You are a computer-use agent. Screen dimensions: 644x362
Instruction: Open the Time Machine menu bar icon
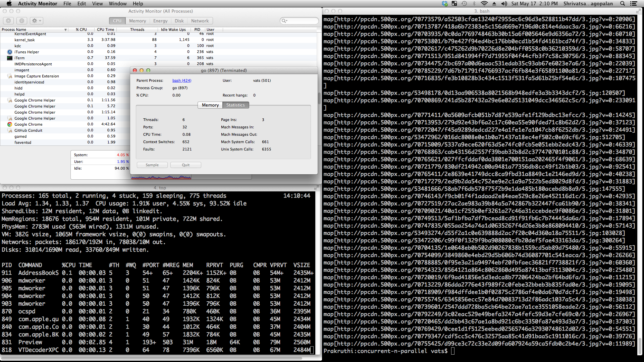point(464,4)
